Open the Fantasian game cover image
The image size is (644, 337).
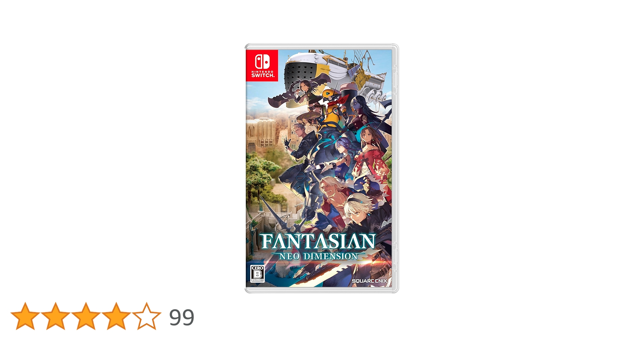pos(322,168)
